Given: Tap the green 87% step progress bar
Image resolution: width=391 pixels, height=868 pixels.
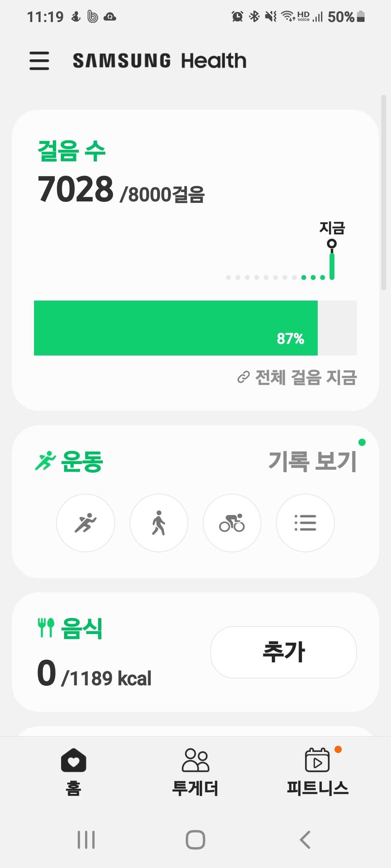Looking at the screenshot, I should coord(176,328).
